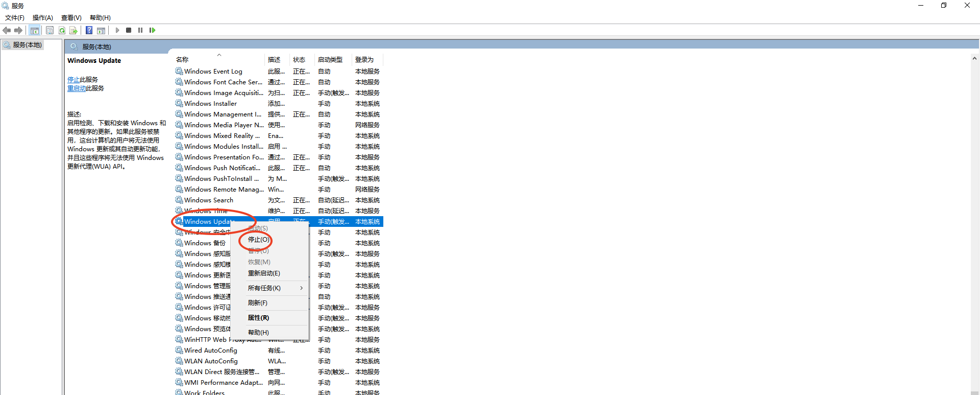Select 停止(O) in the context menu

(258, 240)
